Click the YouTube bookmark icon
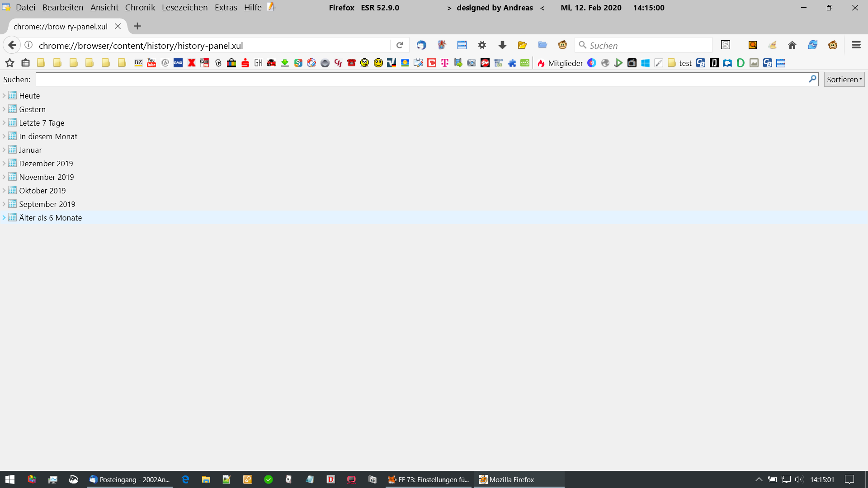Image resolution: width=868 pixels, height=488 pixels. pyautogui.click(x=151, y=63)
